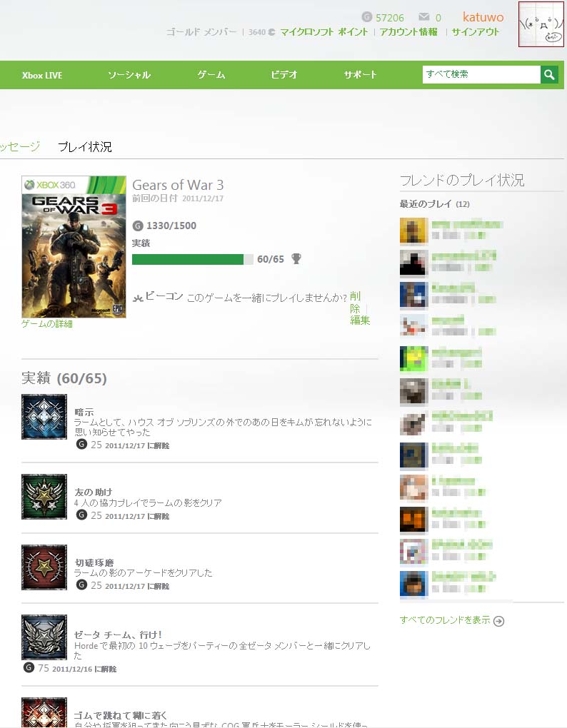Click the 編集 beacon link
The height and width of the screenshot is (728, 567).
[x=360, y=320]
